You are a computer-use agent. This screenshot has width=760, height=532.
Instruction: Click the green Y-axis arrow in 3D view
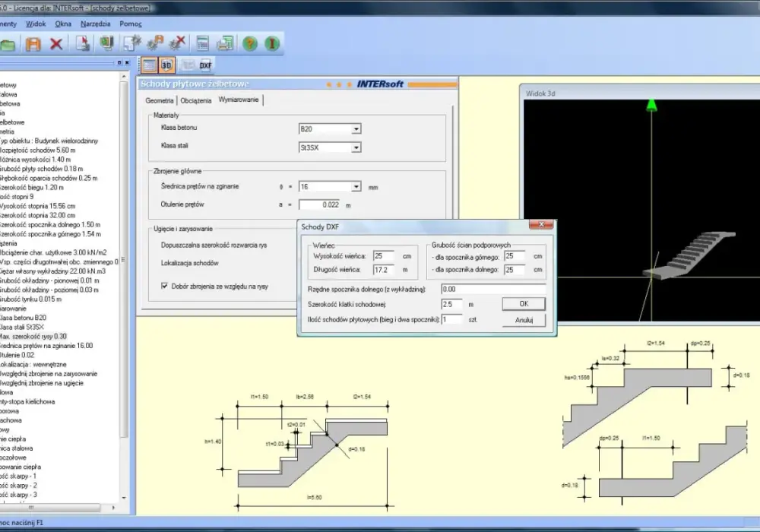click(x=651, y=105)
